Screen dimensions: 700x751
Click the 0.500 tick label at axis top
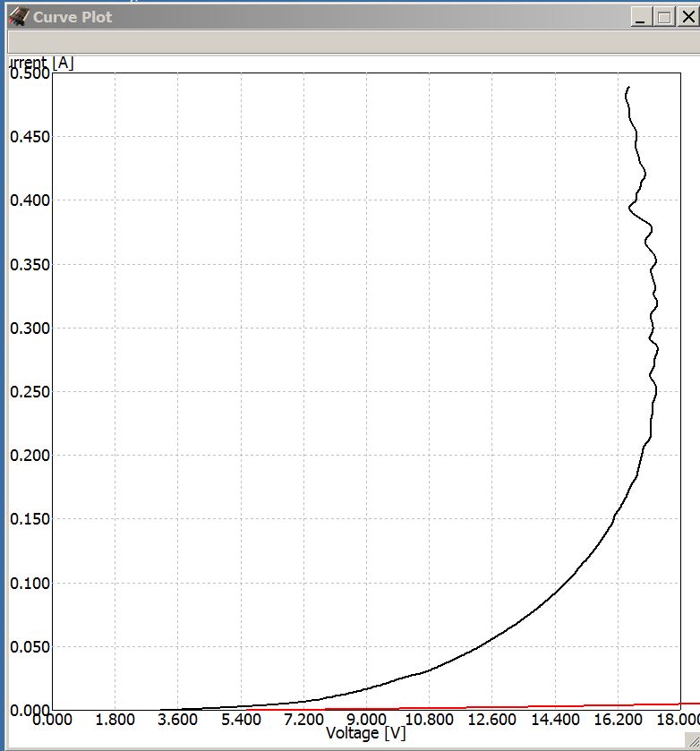tap(28, 73)
